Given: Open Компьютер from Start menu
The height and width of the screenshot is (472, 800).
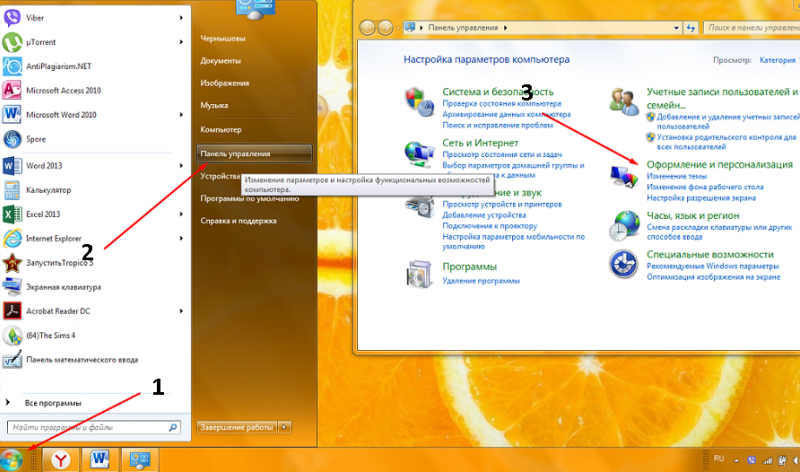Looking at the screenshot, I should pyautogui.click(x=221, y=130).
